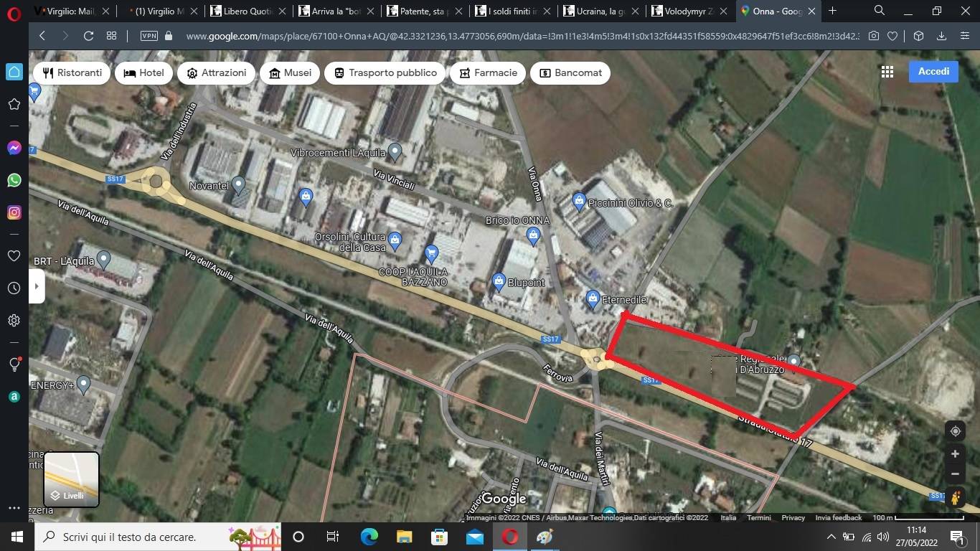This screenshot has height=551, width=980.
Task: Show Bancomat locations on the map
Action: pyautogui.click(x=570, y=72)
